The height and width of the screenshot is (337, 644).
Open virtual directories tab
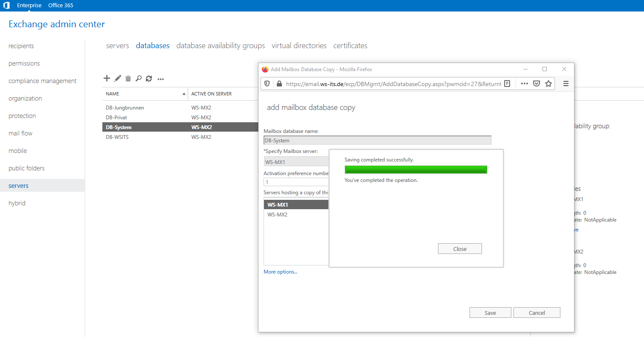(x=299, y=46)
